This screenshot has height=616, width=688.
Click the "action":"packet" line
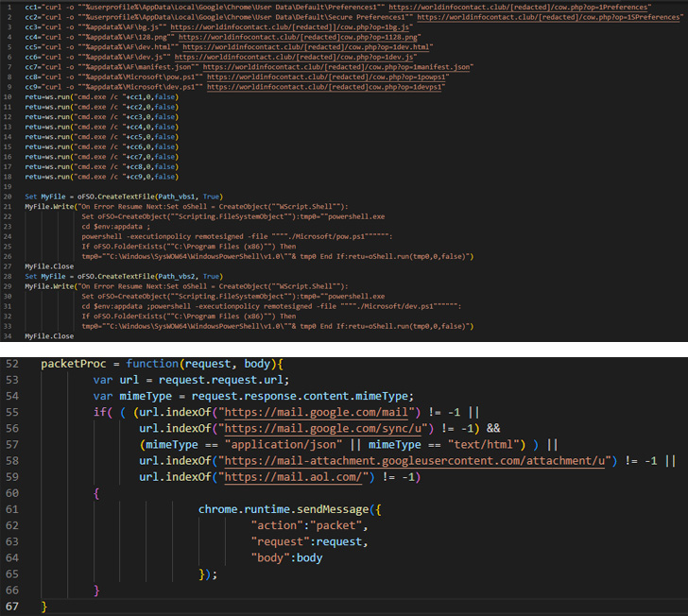tap(309, 525)
